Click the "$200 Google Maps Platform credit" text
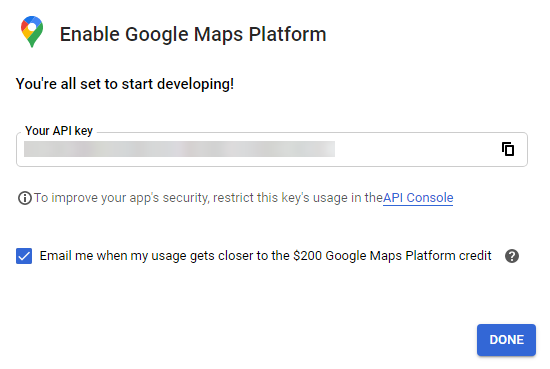The image size is (550, 369). click(392, 256)
